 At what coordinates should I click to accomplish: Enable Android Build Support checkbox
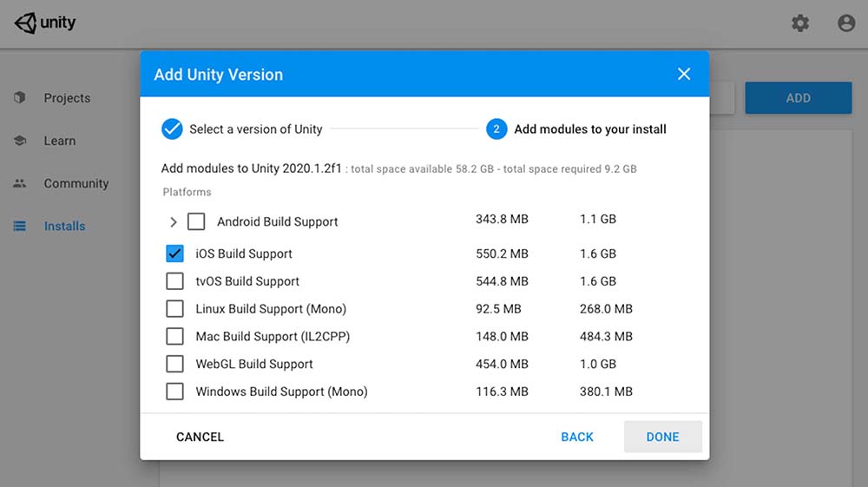(196, 221)
